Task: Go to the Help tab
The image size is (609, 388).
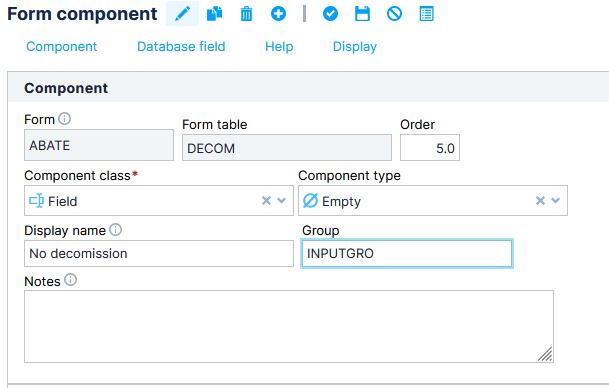Action: [279, 47]
